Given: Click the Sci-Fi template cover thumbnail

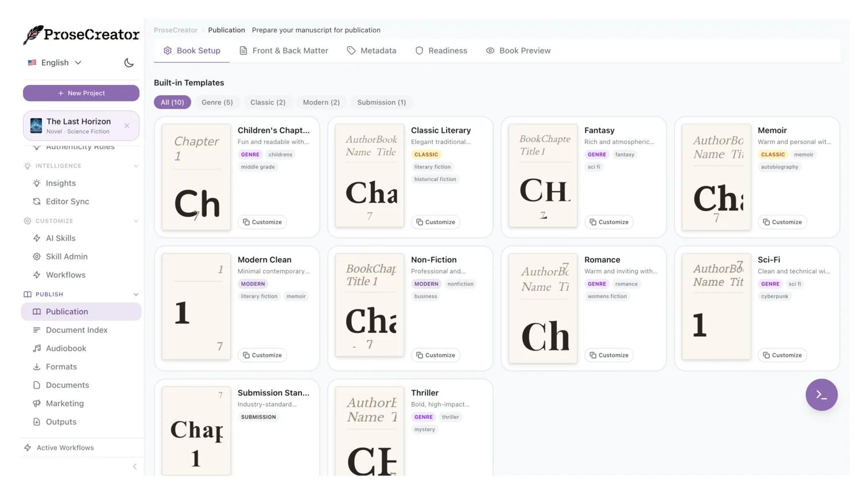Looking at the screenshot, I should pyautogui.click(x=716, y=306).
